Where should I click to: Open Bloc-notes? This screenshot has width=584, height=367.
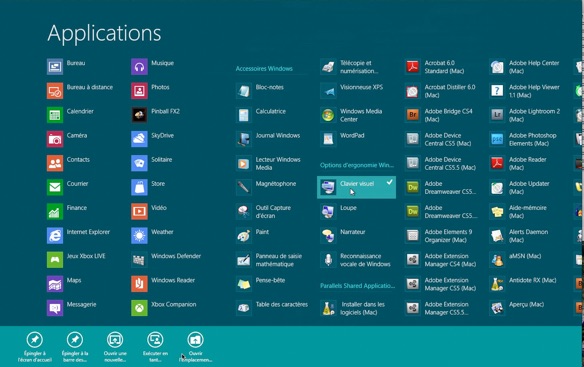[260, 91]
